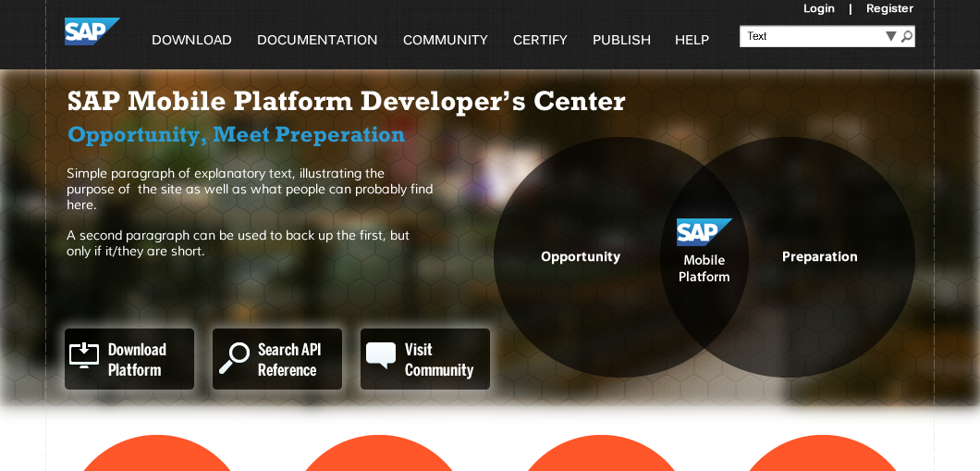980x471 pixels.
Task: Click the speech bubble Community icon
Action: point(381,355)
